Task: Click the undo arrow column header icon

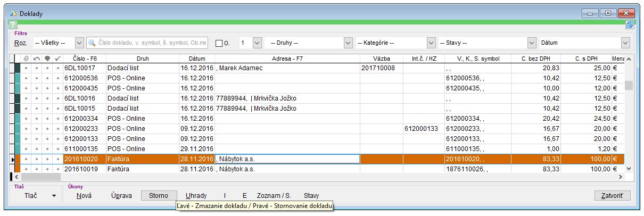Action: point(37,59)
